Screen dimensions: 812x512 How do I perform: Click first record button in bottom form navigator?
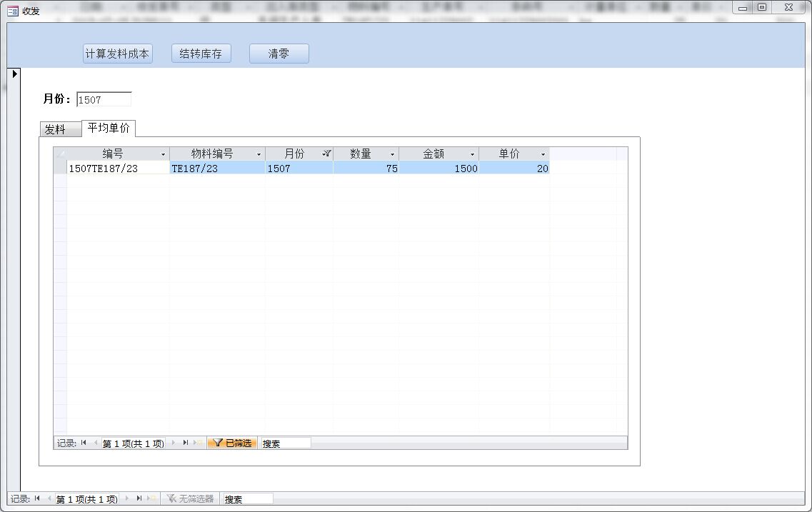(x=37, y=498)
